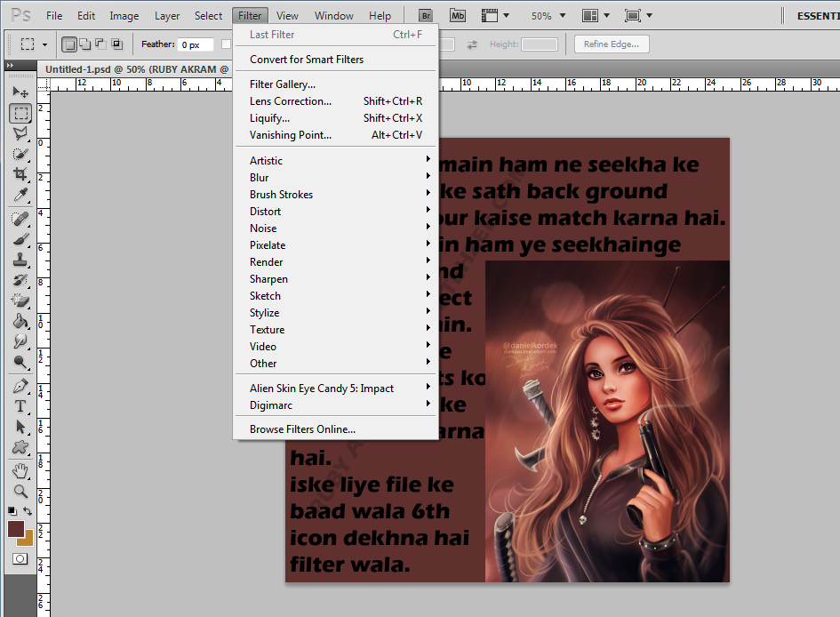Viewport: 840px width, 617px height.
Task: Expand Alien Skin Eye Candy 5: Impact submenu
Action: pos(336,389)
